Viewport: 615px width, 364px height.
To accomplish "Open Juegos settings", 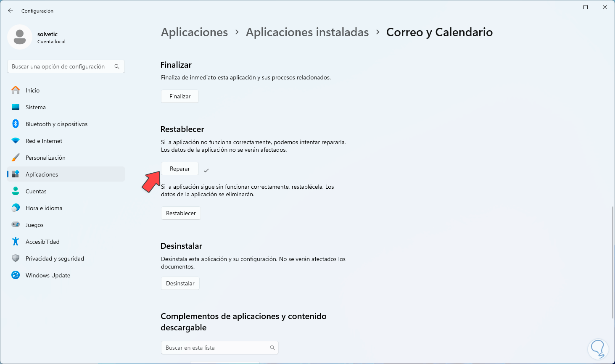I will 66,225.
